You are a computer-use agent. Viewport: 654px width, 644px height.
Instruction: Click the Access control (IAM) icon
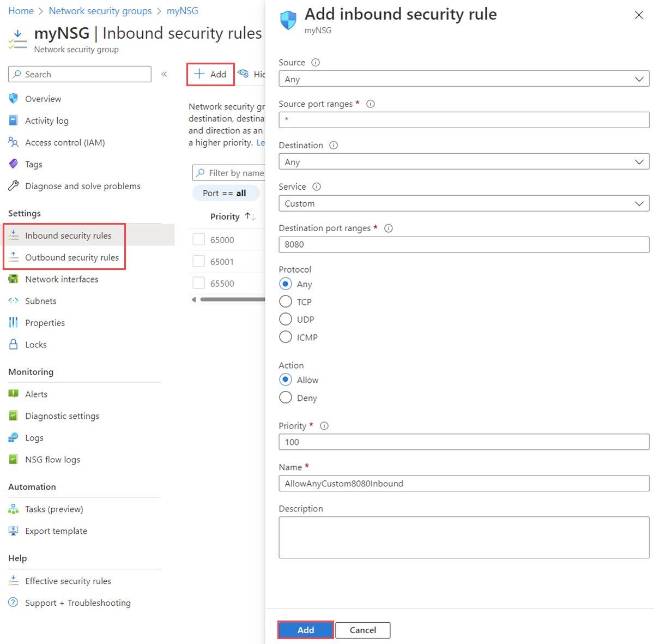coord(14,142)
